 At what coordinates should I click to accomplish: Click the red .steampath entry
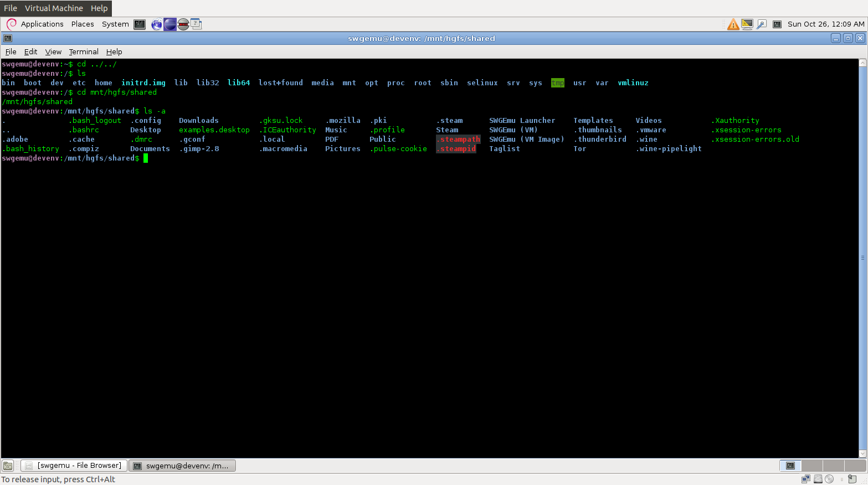pyautogui.click(x=458, y=140)
